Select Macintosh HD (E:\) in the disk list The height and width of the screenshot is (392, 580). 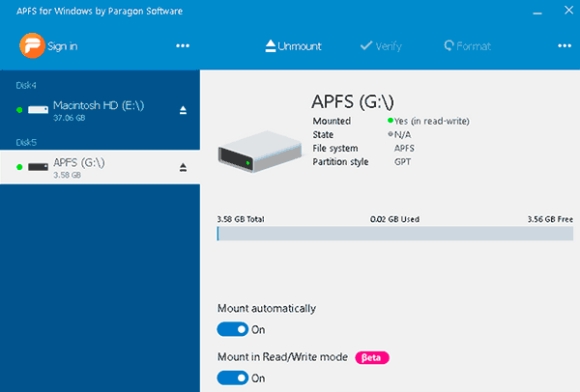[x=97, y=110]
